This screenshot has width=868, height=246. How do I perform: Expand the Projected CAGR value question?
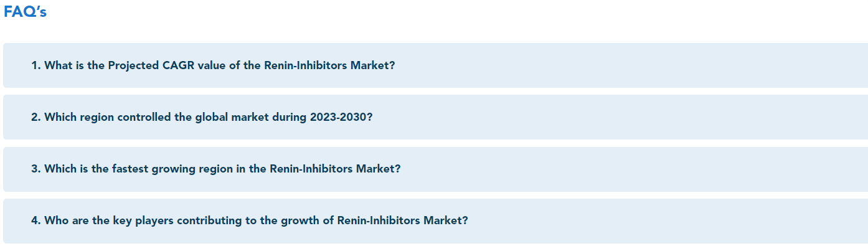click(x=435, y=65)
